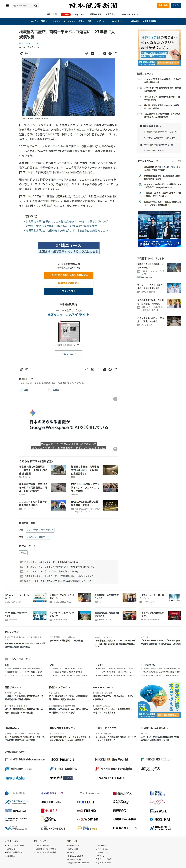Click the #総合小売・食料品小売 industry tag
This screenshot has width=186, height=868.
[x=38, y=537]
